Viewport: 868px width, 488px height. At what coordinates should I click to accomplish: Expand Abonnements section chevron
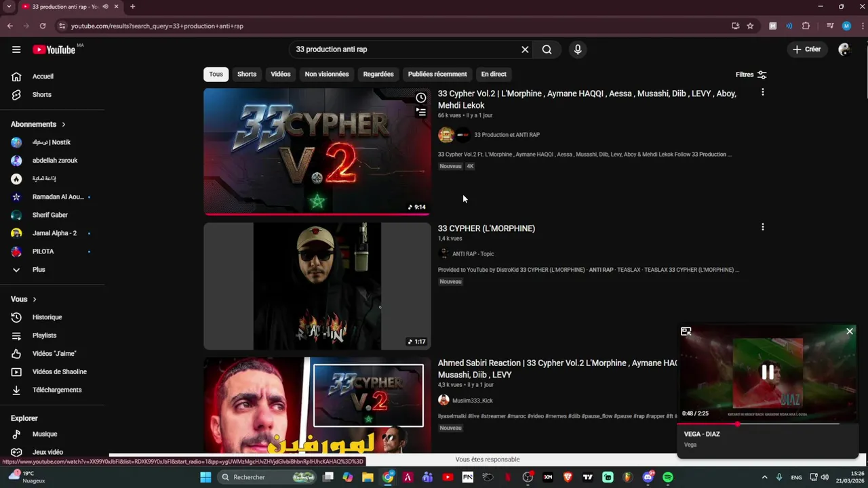64,125
